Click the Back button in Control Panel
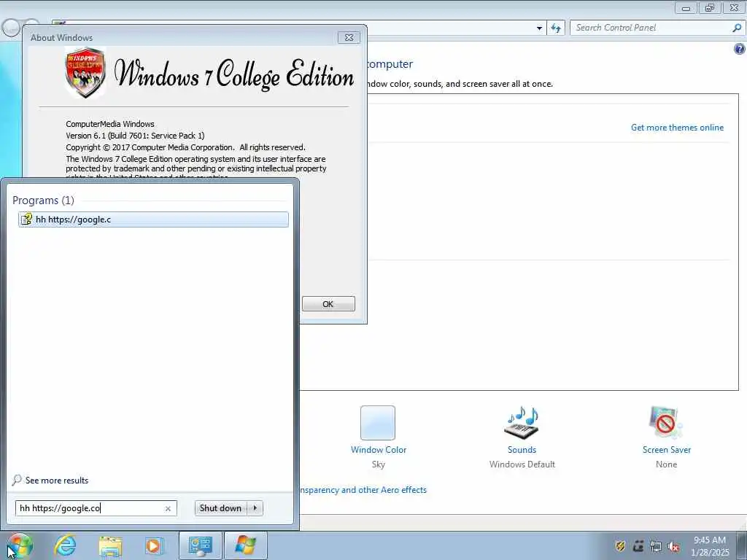 click(10, 28)
